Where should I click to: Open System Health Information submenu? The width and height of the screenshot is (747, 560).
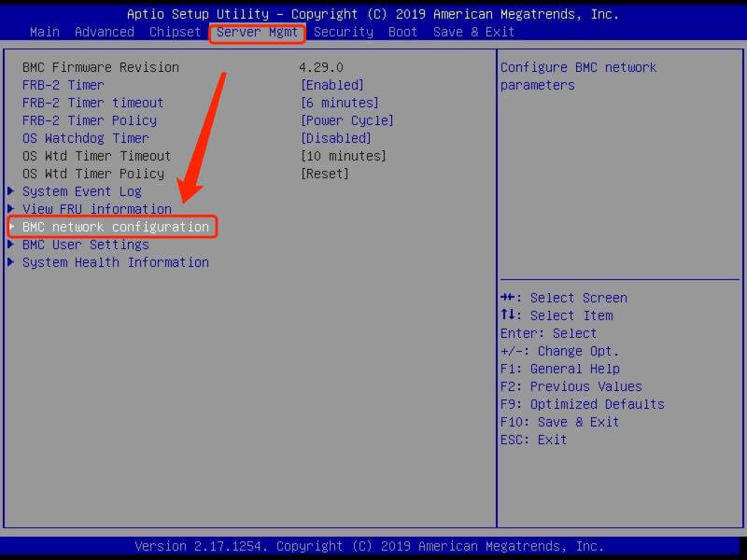(x=116, y=262)
